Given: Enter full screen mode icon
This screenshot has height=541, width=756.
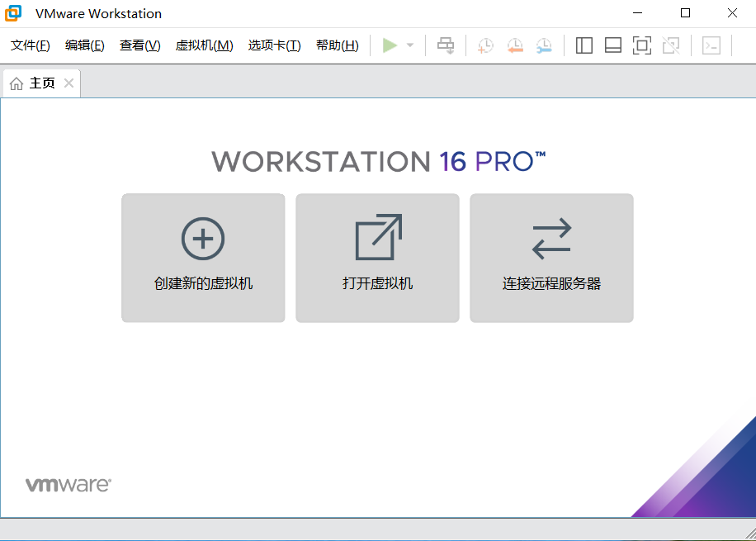Looking at the screenshot, I should pyautogui.click(x=642, y=45).
